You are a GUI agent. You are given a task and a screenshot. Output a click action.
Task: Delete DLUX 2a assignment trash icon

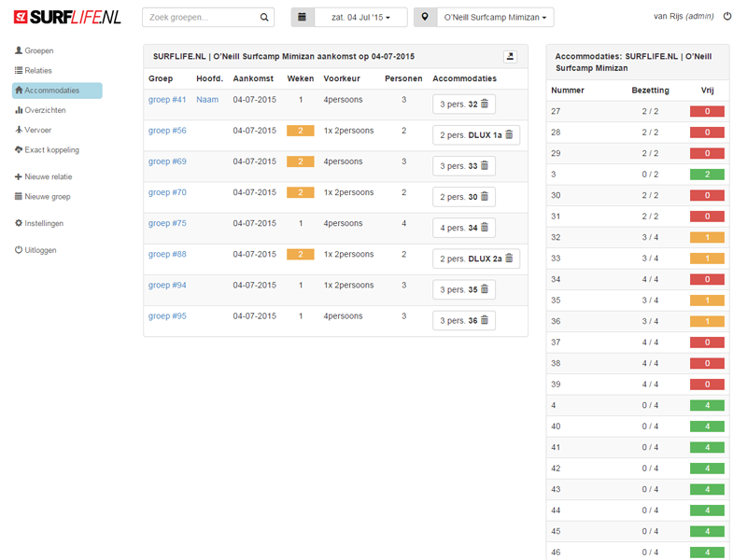pyautogui.click(x=509, y=259)
